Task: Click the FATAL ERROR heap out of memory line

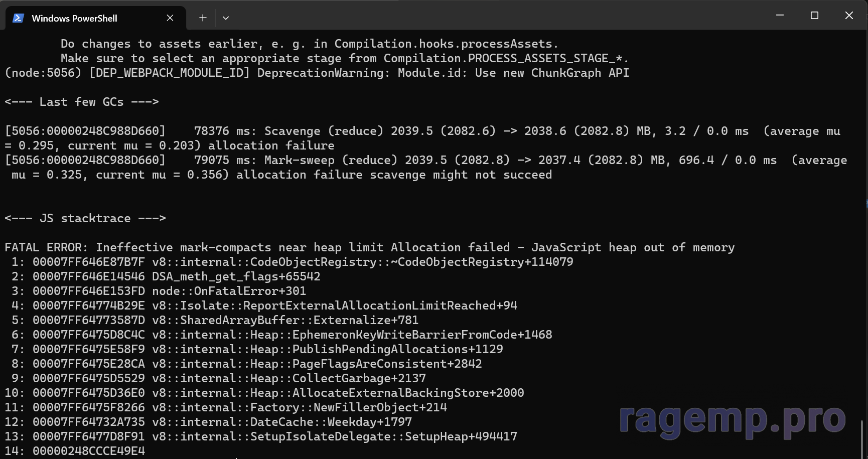Action: tap(370, 247)
